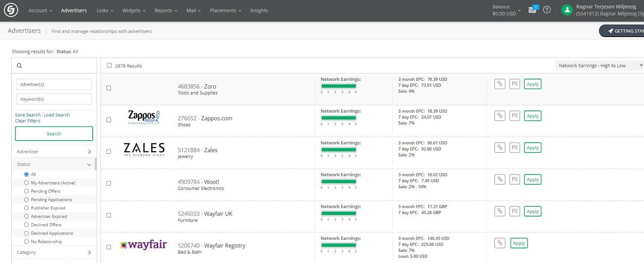
Task: Click the Zappos logo thumbnail
Action: click(144, 117)
